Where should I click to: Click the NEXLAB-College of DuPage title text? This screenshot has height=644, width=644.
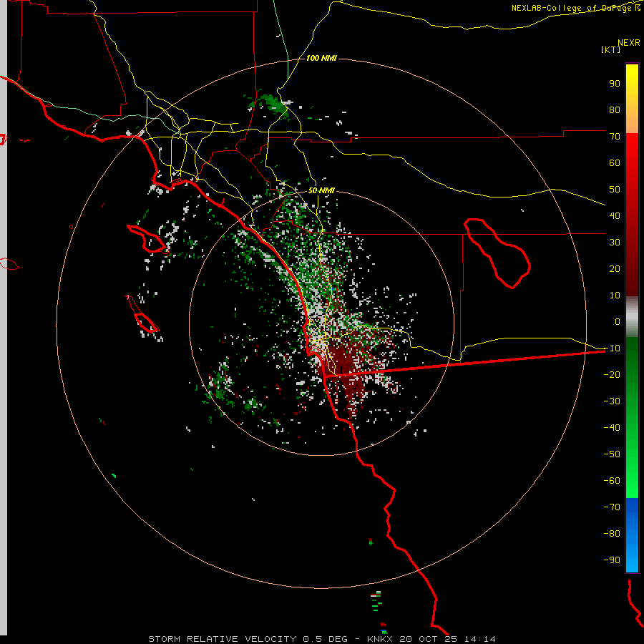[575, 8]
